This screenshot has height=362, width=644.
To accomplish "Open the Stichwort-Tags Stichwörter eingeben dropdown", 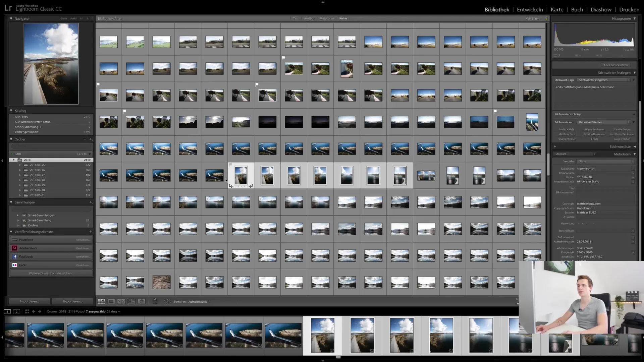I will tap(604, 80).
